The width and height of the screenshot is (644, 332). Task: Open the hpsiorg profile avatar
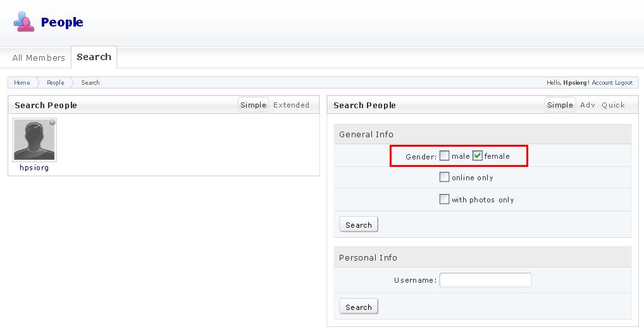coord(35,140)
